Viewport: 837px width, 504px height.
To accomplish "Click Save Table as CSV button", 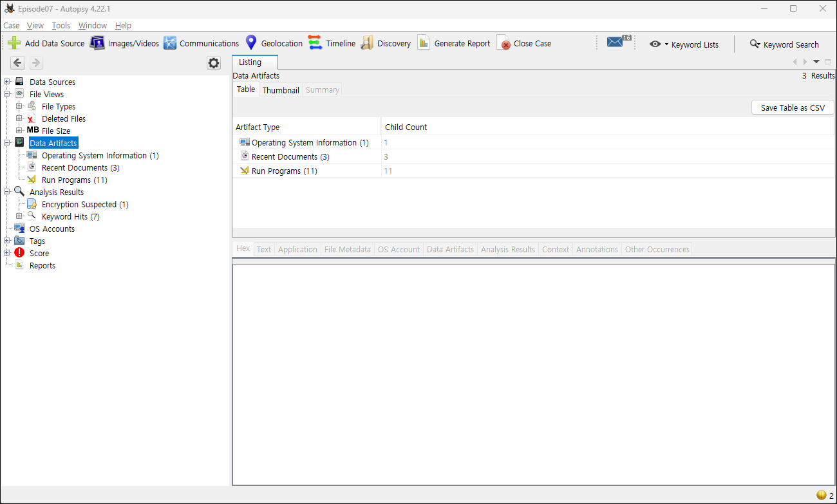I will [793, 107].
